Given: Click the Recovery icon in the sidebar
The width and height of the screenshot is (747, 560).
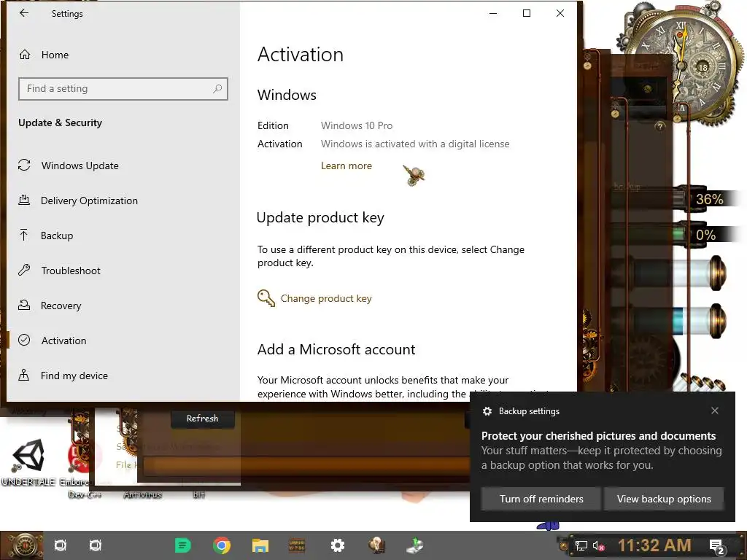Looking at the screenshot, I should pyautogui.click(x=24, y=305).
